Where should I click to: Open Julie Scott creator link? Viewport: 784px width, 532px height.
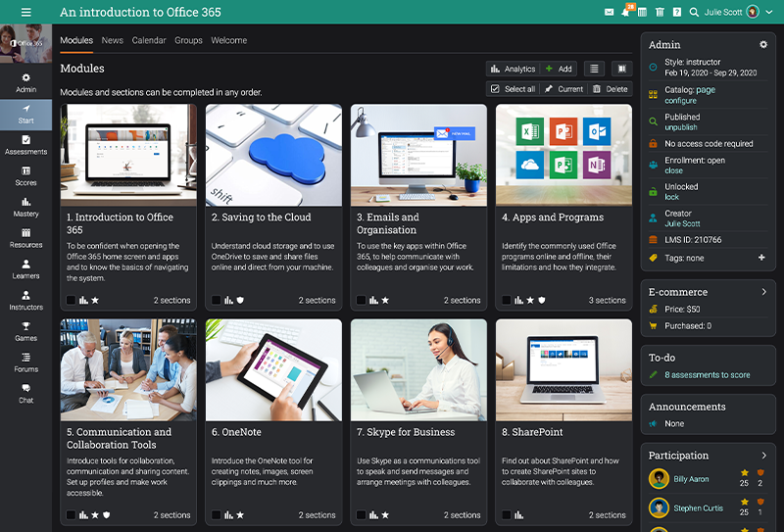[682, 223]
